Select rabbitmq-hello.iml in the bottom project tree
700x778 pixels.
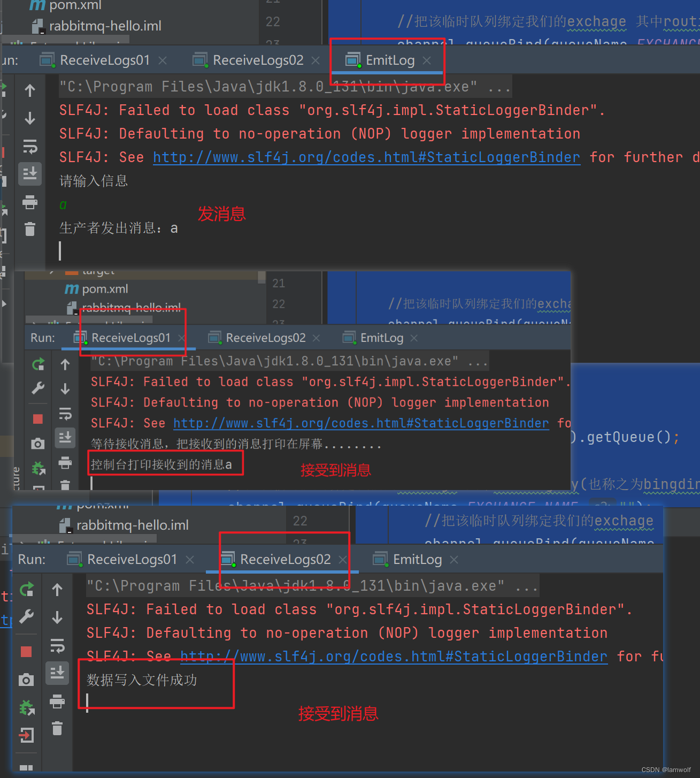coord(124,525)
